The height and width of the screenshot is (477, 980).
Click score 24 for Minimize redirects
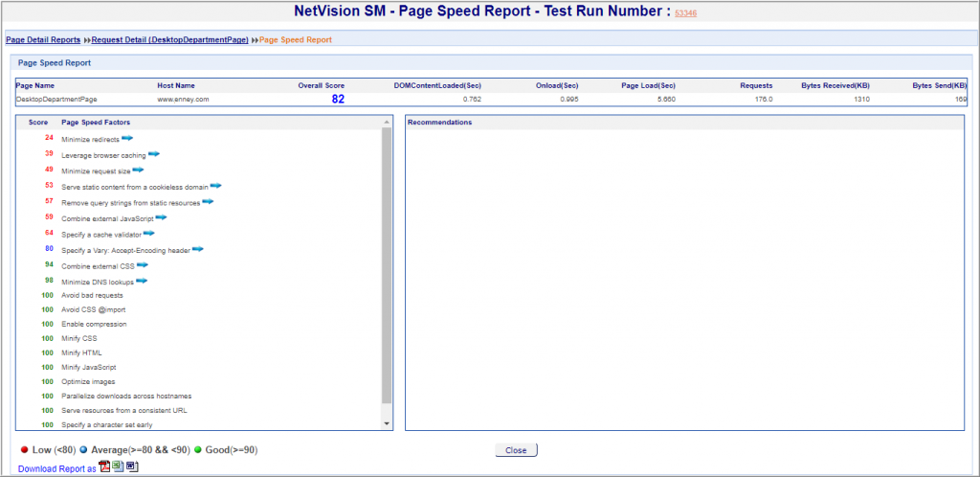pyautogui.click(x=49, y=138)
